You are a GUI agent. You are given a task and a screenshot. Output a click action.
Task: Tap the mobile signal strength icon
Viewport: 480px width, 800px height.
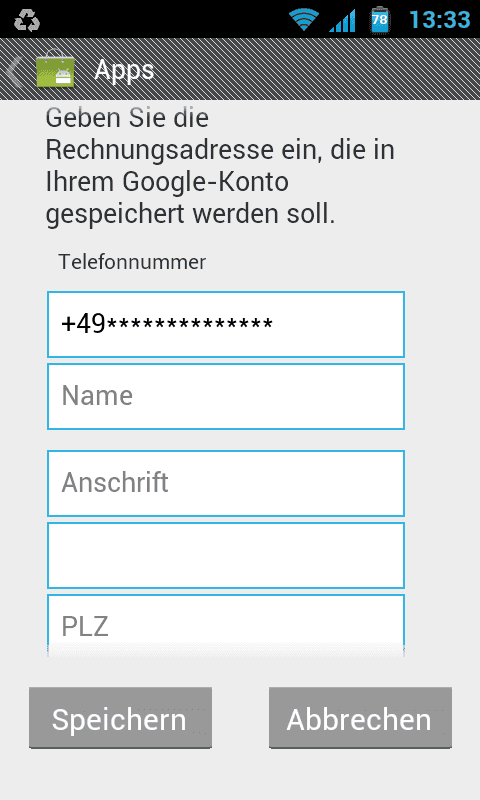pyautogui.click(x=342, y=21)
